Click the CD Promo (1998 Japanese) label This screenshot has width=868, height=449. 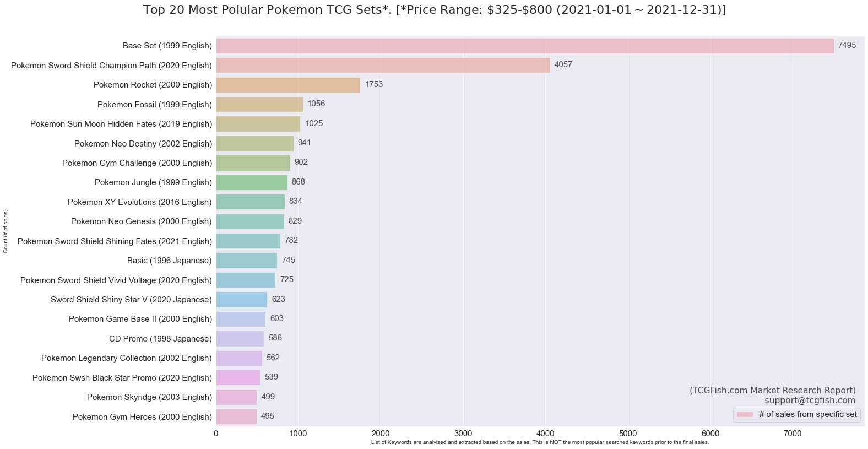(x=160, y=339)
